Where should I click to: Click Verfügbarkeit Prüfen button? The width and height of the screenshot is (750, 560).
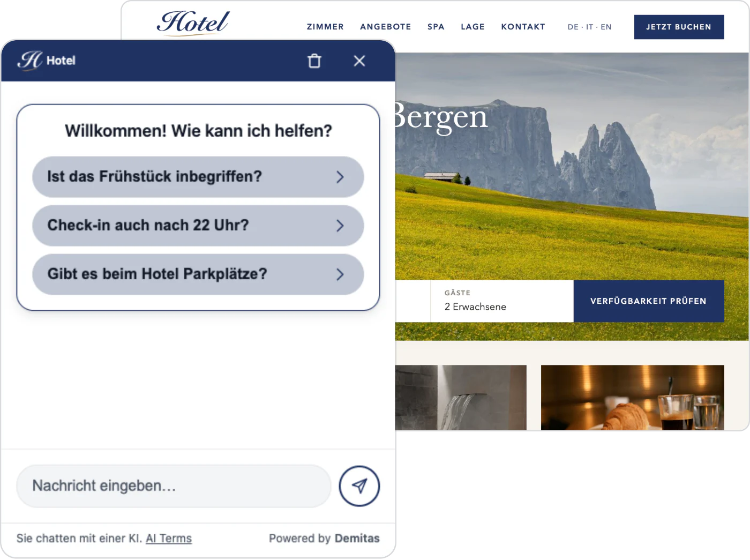(x=649, y=301)
